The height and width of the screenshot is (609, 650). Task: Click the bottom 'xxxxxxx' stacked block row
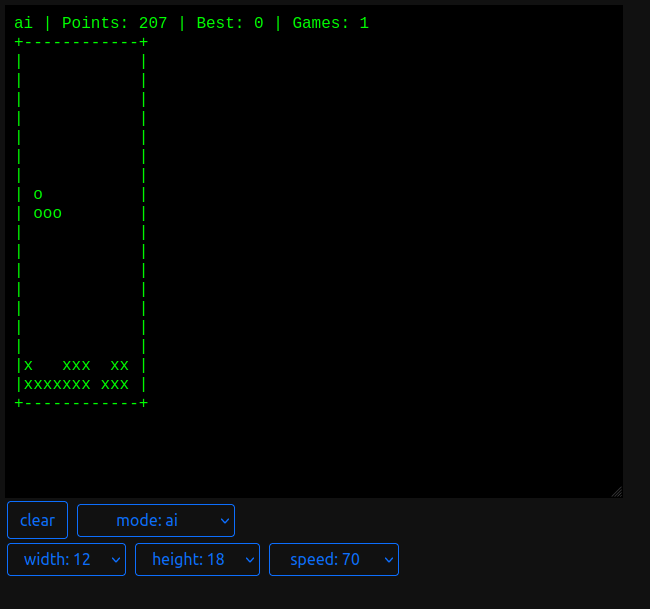[x=57, y=384]
